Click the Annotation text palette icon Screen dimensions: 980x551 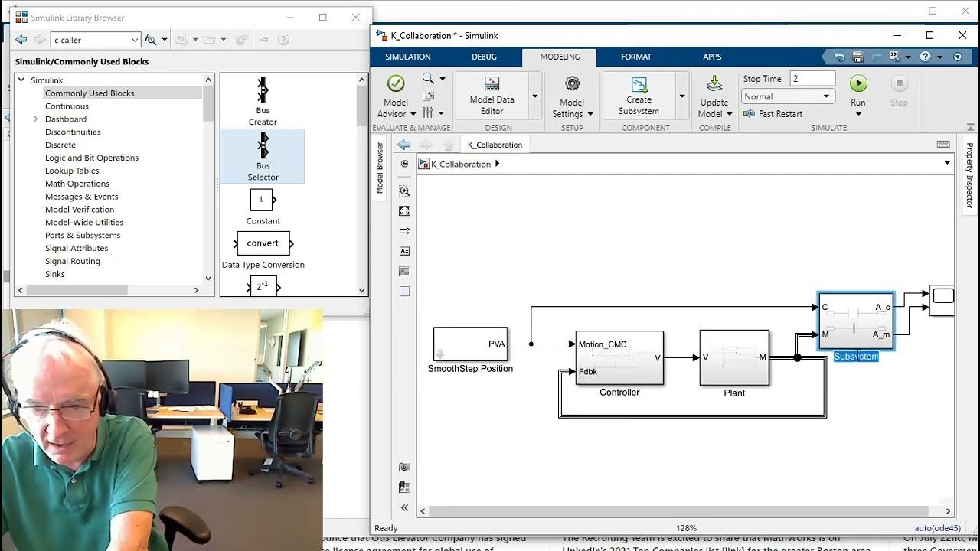404,251
